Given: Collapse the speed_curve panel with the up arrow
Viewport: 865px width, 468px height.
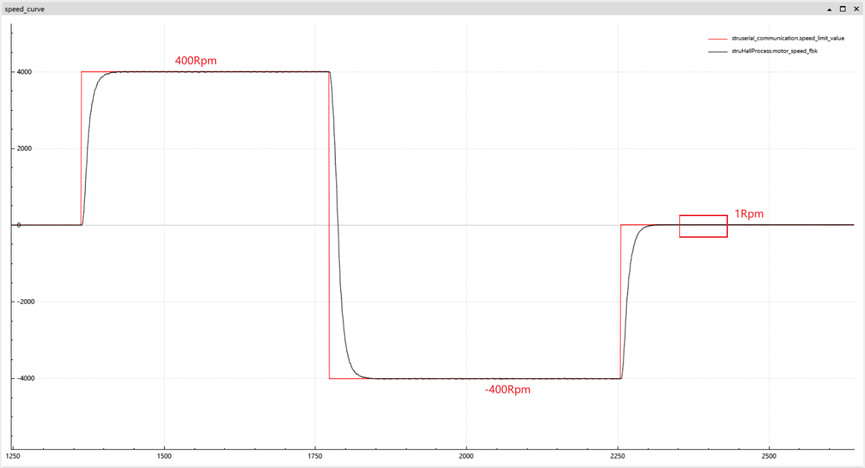Looking at the screenshot, I should coord(829,9).
